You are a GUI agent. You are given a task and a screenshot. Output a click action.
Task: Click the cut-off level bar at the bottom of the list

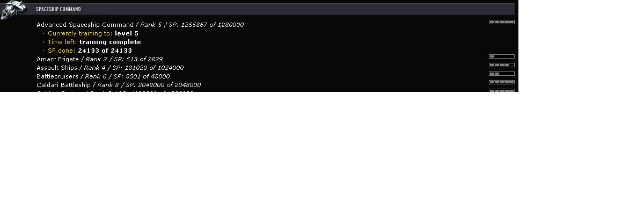click(502, 90)
